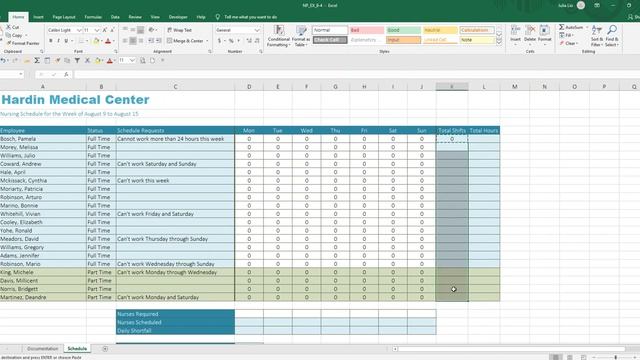640x360 pixels.
Task: Apply the Input cell style
Action: pos(403,40)
